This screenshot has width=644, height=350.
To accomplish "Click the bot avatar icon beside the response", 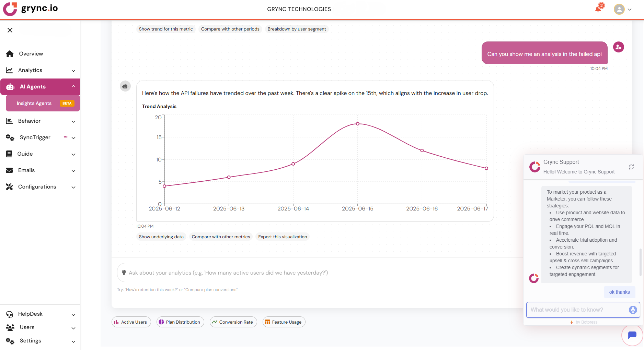I will (x=125, y=86).
